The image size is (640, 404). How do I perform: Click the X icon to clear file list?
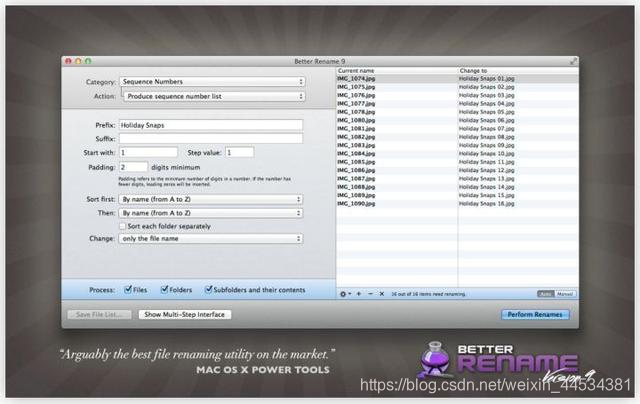tap(382, 294)
